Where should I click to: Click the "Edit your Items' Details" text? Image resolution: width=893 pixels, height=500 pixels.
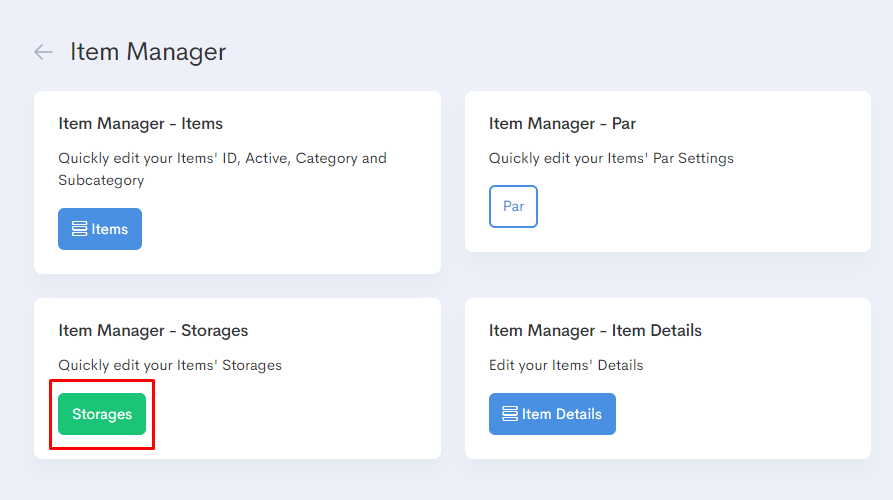(x=566, y=365)
